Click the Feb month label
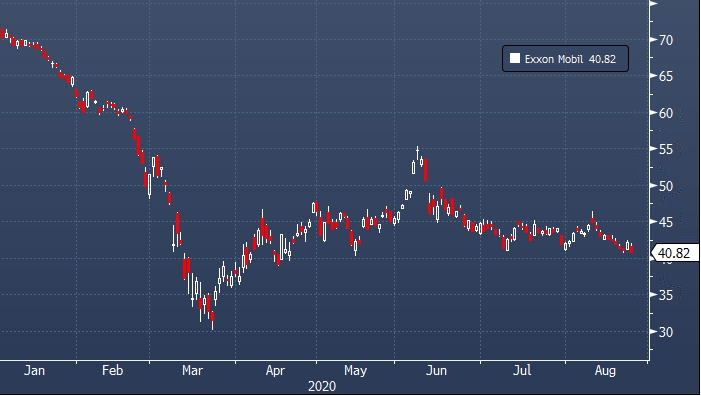The width and height of the screenshot is (701, 396). [112, 371]
